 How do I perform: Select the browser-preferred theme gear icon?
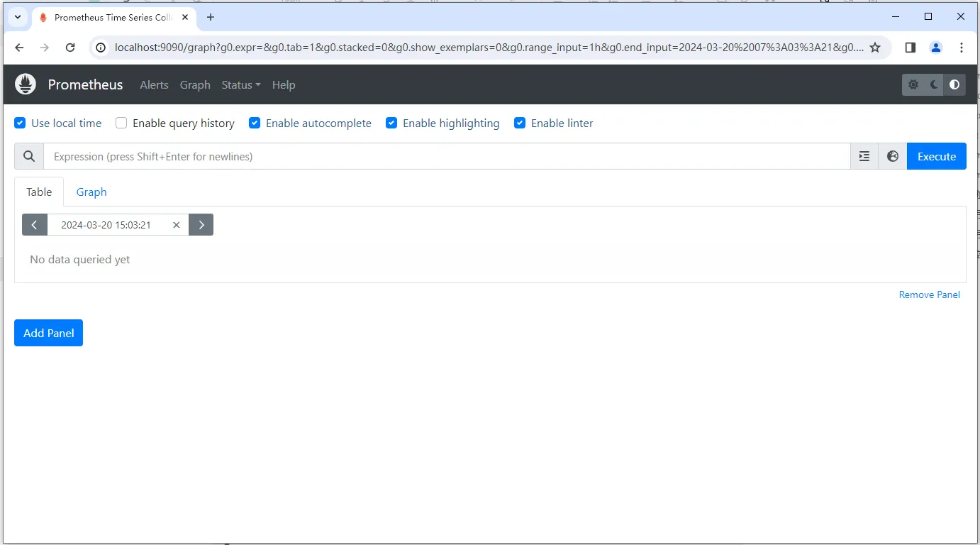click(x=913, y=85)
